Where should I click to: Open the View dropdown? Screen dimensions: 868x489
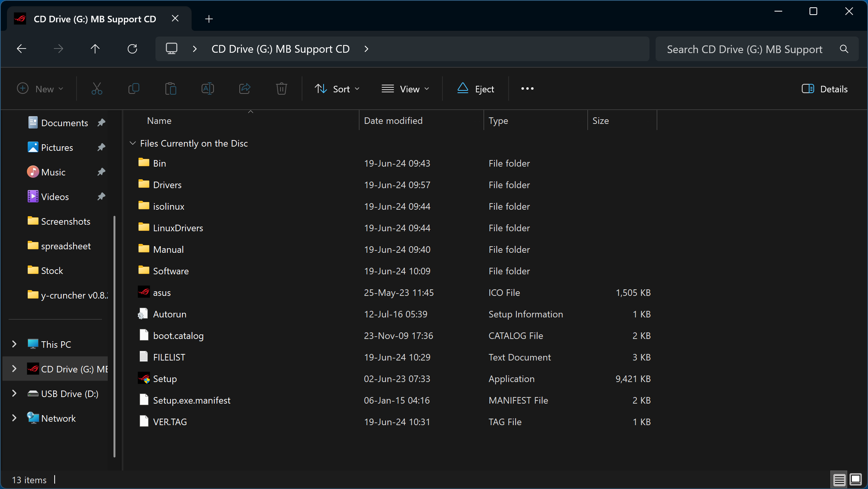405,89
